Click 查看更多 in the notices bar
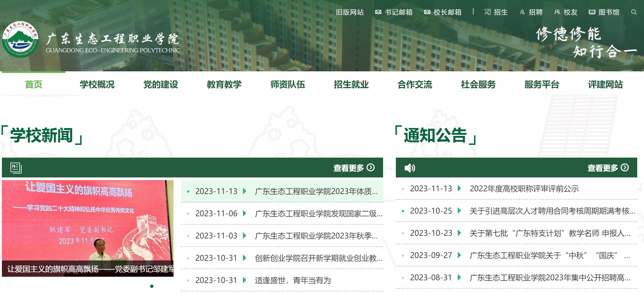The height and width of the screenshot is (293, 644). click(x=603, y=168)
